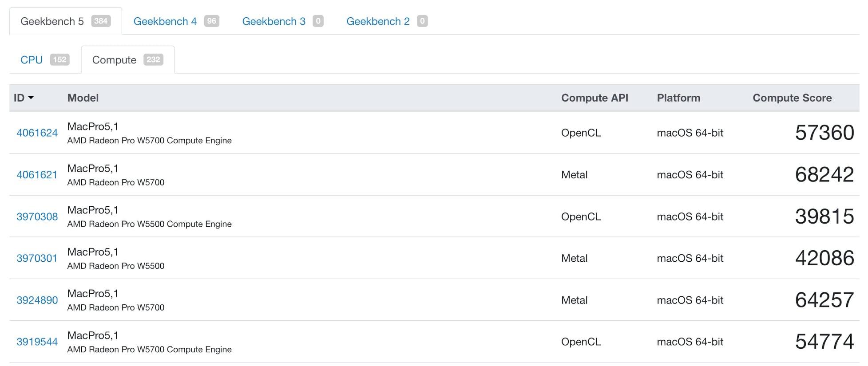This screenshot has height=366, width=868.
Task: Click the Geekbench 5 tab
Action: 52,21
